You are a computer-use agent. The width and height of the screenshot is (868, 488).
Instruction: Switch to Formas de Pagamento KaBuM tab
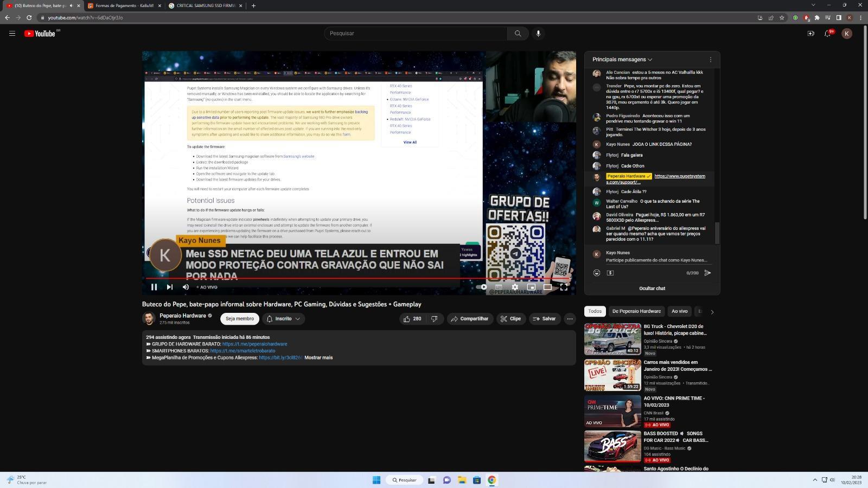point(124,5)
